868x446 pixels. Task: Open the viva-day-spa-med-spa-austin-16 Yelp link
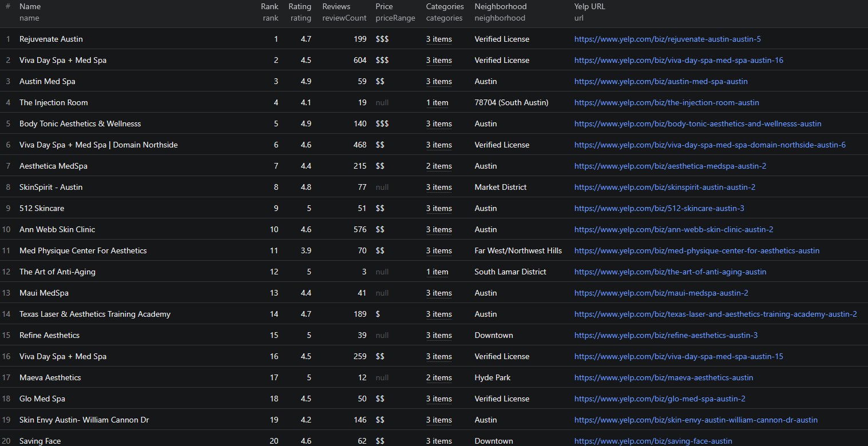679,60
